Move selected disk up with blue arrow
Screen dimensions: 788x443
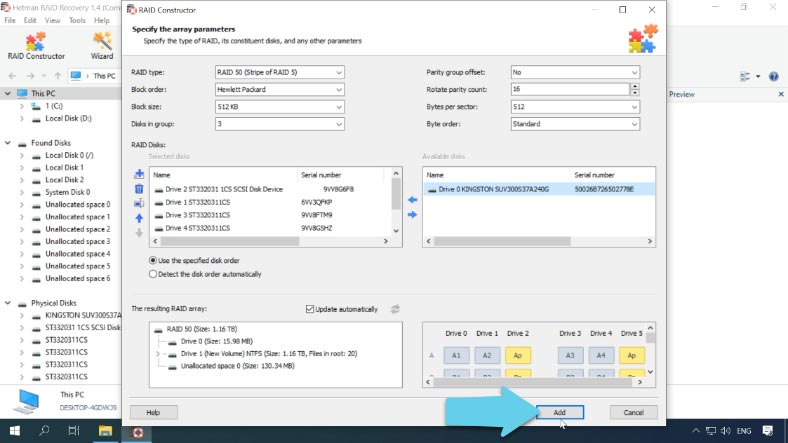[139, 218]
